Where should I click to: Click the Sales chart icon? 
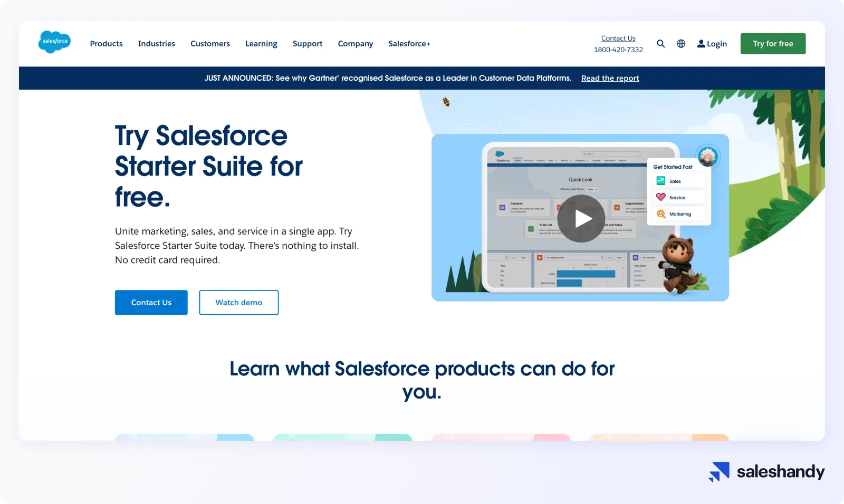click(x=661, y=181)
